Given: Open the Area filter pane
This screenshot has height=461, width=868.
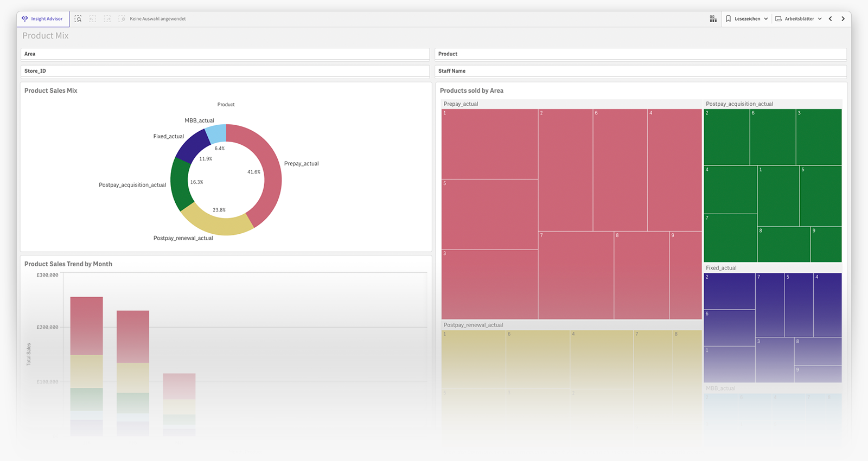Looking at the screenshot, I should (225, 54).
